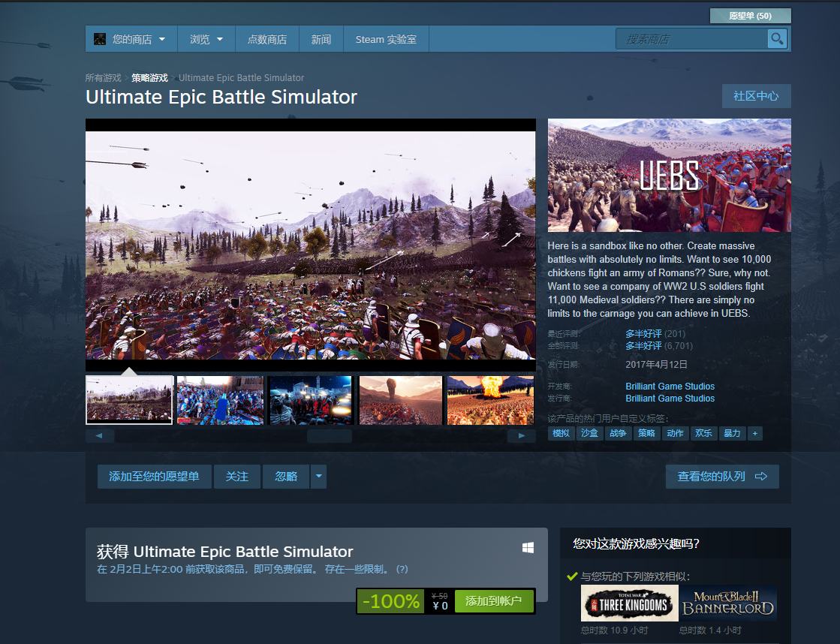
Task: Click the right arrow of the screenshot strip
Action: pos(521,435)
